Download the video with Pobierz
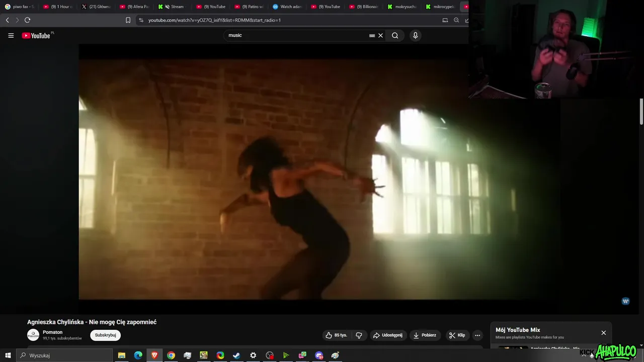 tap(426, 335)
